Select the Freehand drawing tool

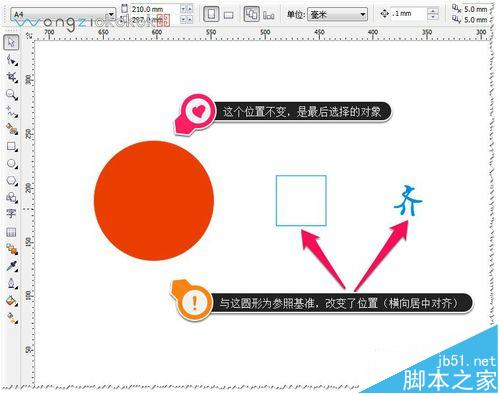pos(12,112)
